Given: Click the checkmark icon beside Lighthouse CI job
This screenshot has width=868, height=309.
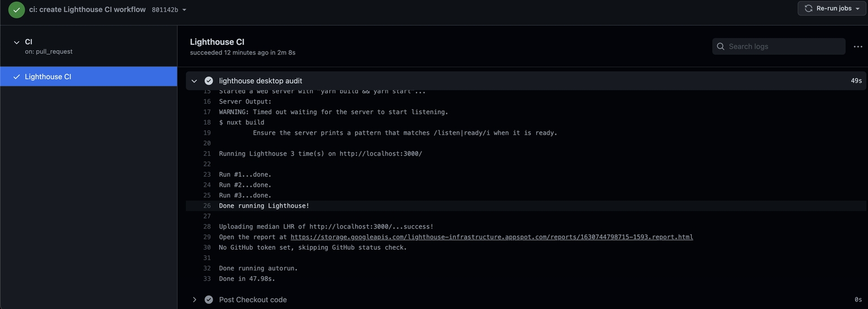Looking at the screenshot, I should (16, 76).
